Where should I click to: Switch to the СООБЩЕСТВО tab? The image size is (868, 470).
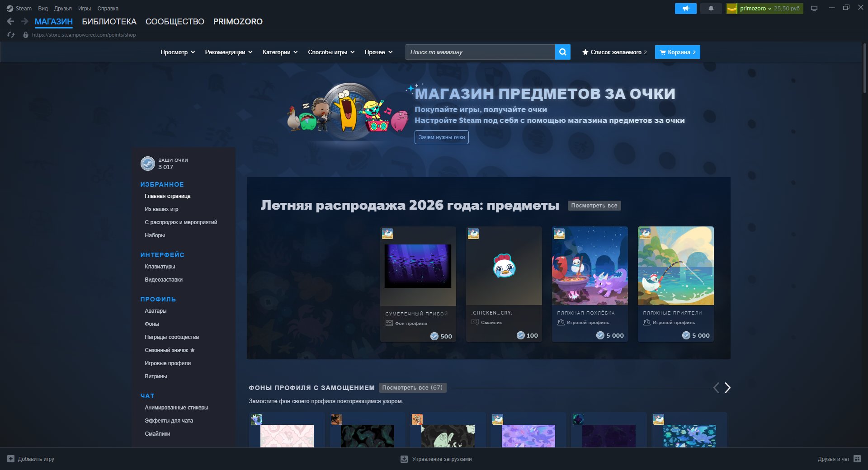coord(175,22)
